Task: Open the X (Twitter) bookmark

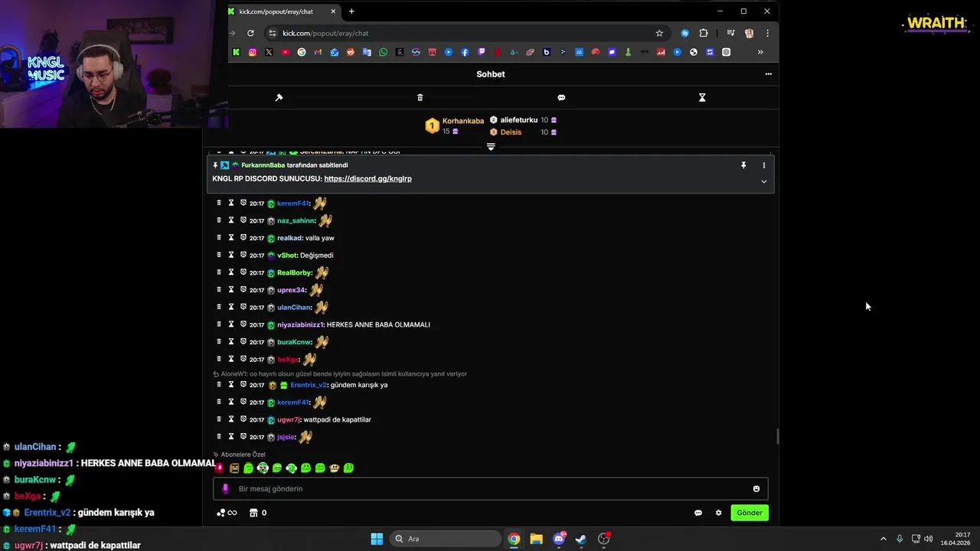Action: pos(269,52)
